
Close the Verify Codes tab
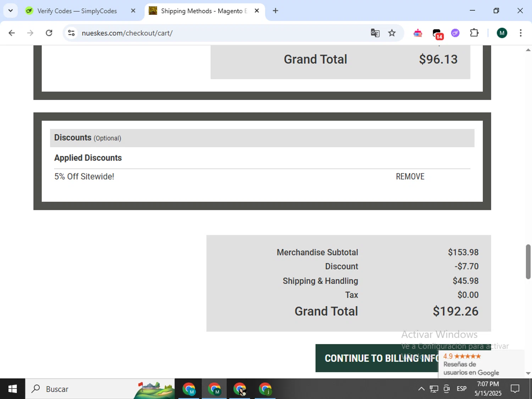coord(133,11)
